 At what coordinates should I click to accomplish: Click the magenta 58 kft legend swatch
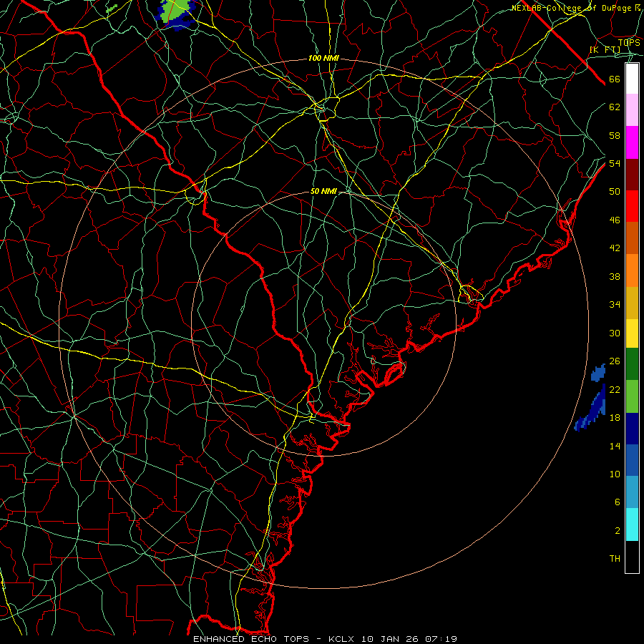(x=632, y=142)
